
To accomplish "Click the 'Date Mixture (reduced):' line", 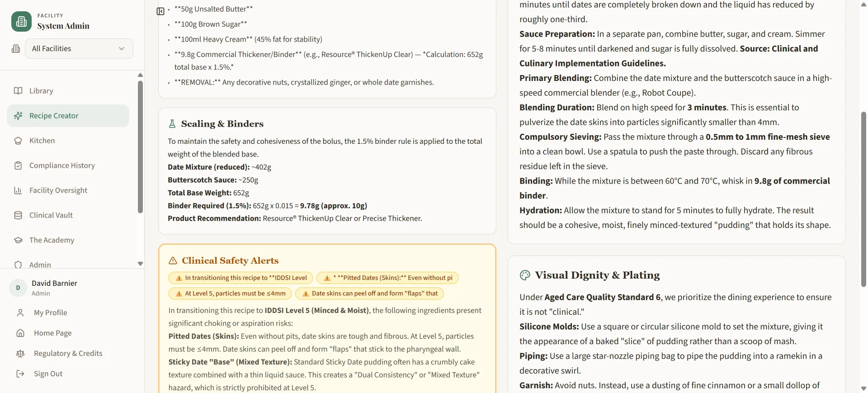I will coord(219,167).
